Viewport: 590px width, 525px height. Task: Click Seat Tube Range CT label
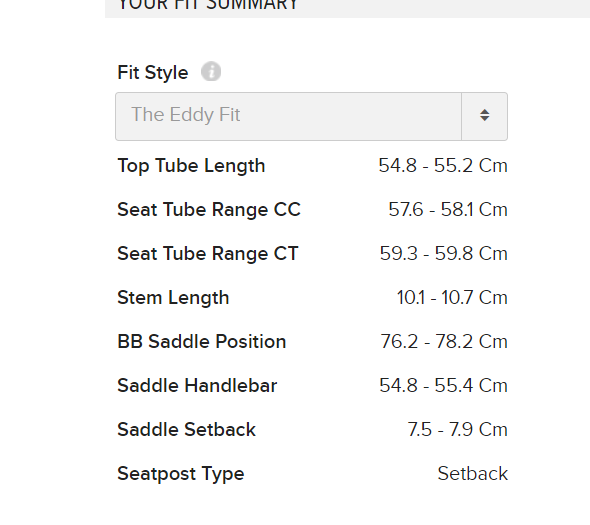(x=208, y=253)
